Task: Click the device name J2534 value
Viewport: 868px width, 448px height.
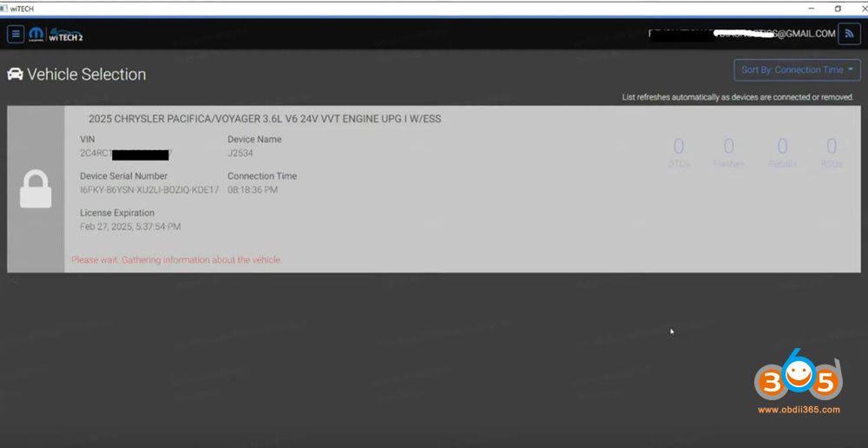Action: [240, 154]
